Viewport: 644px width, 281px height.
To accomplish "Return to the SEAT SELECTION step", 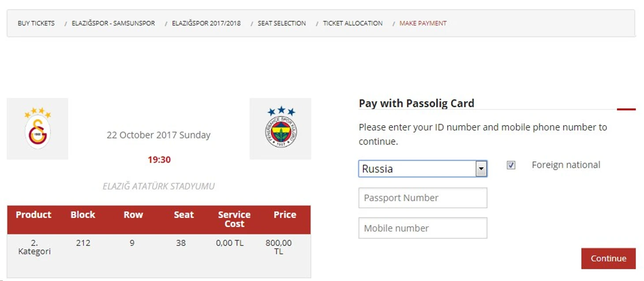I will click(281, 23).
